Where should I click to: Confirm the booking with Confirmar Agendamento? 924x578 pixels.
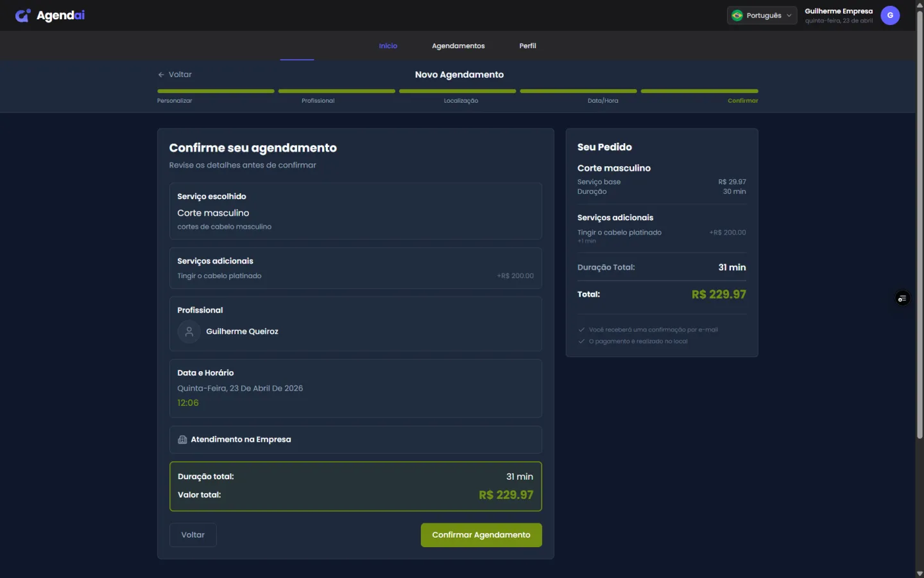pyautogui.click(x=481, y=535)
